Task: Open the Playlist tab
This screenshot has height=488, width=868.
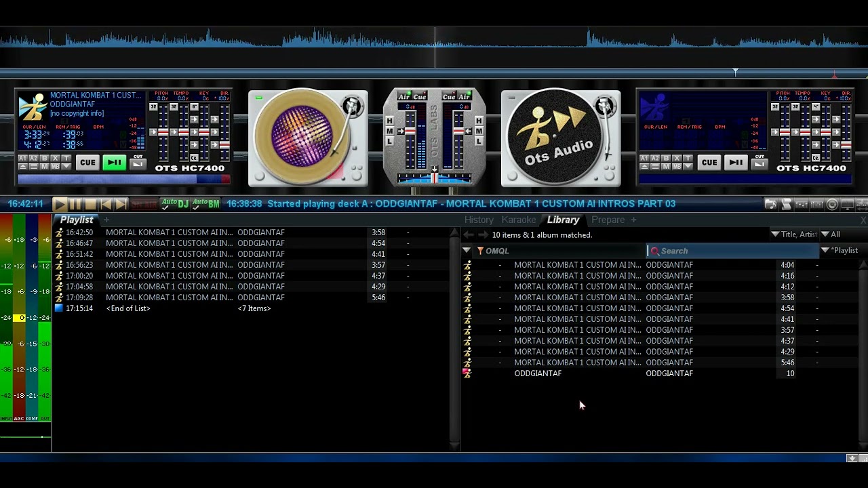Action: click(77, 220)
